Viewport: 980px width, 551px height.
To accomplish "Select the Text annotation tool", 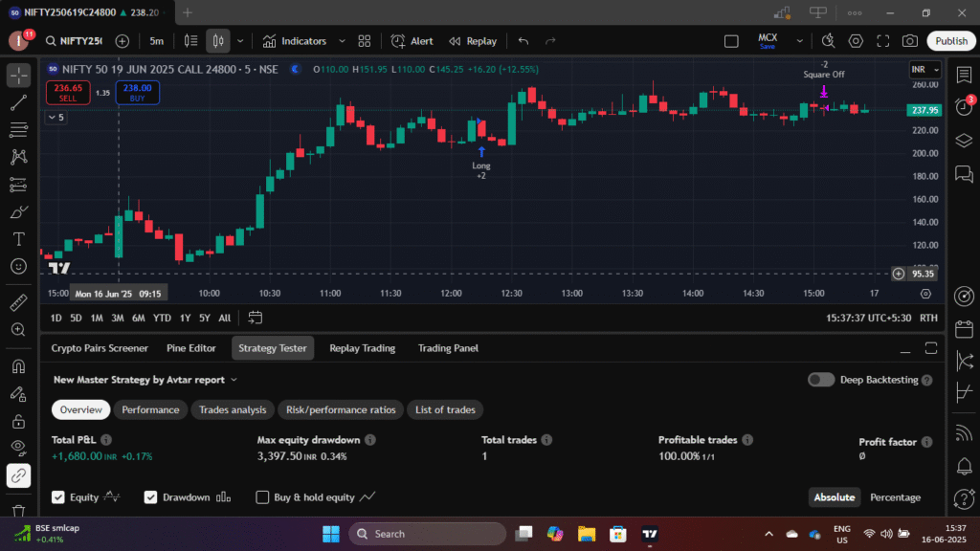I will point(19,239).
